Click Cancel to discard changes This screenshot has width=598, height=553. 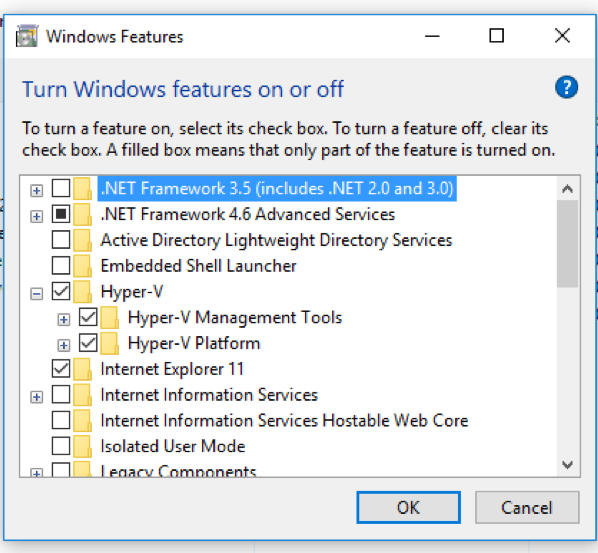click(527, 508)
